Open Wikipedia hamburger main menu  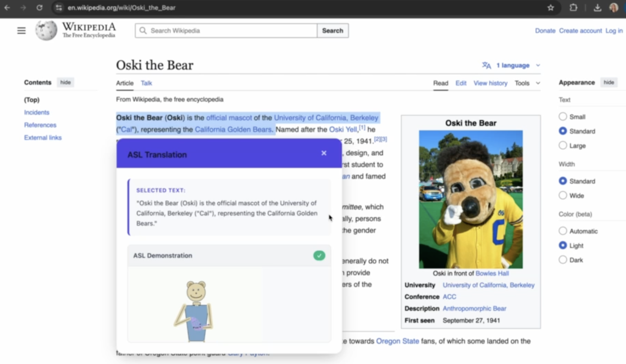pyautogui.click(x=21, y=30)
